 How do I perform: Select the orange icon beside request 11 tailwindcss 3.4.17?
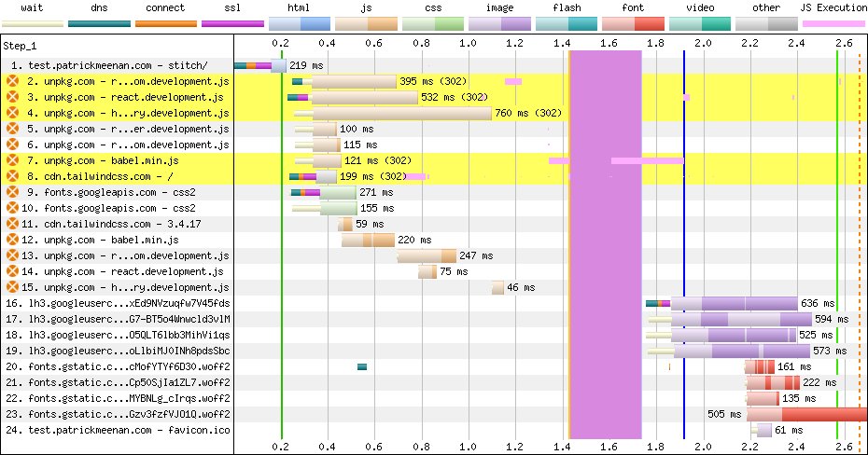coord(12,225)
